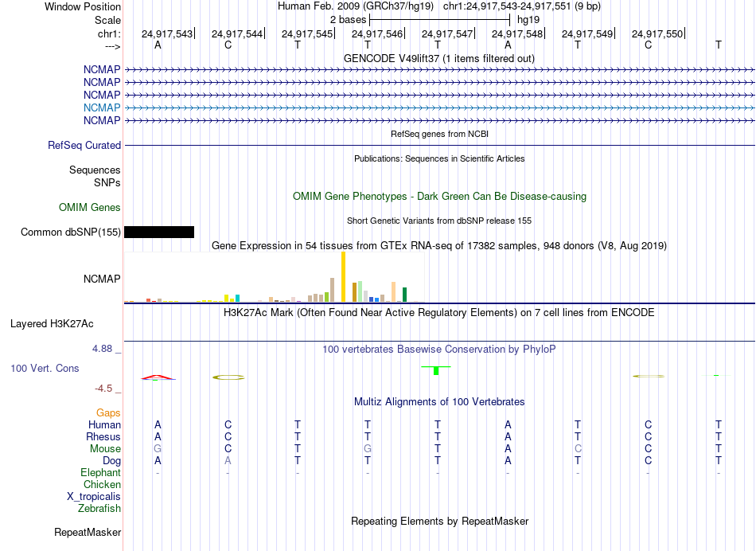Click the chr1:24,917,543-24,917,551 (9 bp) position text
The width and height of the screenshot is (756, 551).
coord(522,6)
